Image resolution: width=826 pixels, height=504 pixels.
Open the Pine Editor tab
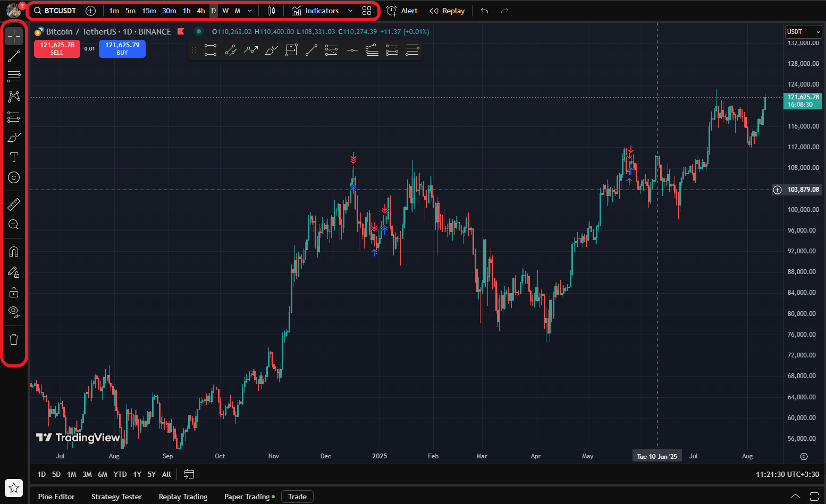pyautogui.click(x=56, y=497)
